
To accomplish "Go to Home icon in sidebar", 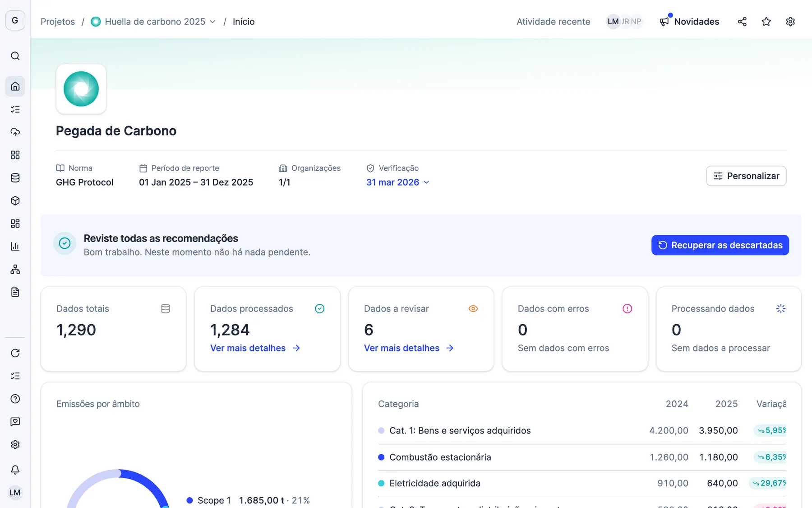I will (x=15, y=86).
